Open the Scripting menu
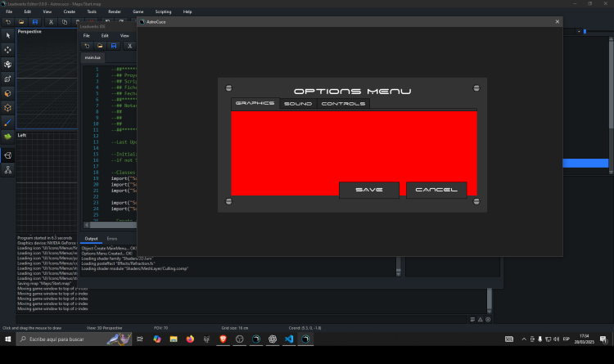 161,12
